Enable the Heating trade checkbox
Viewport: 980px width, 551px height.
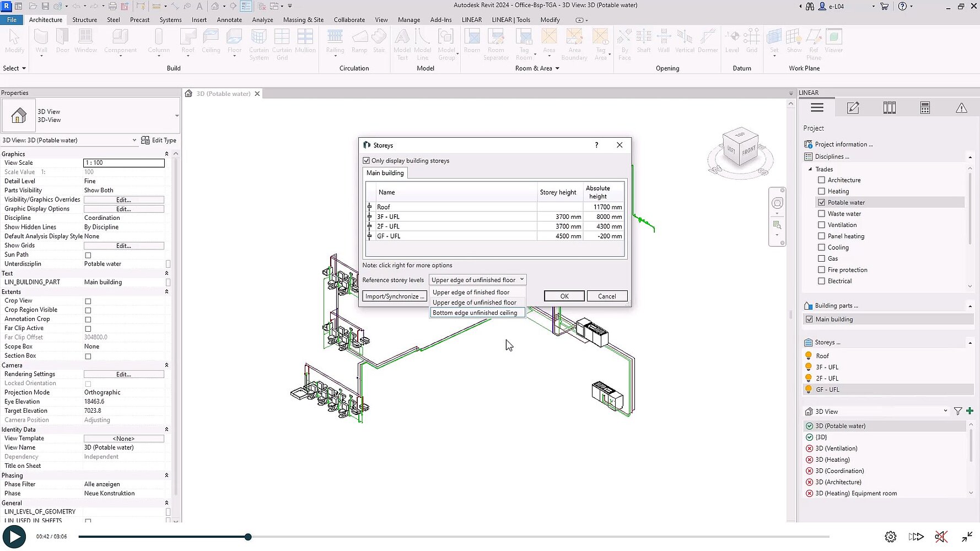pyautogui.click(x=821, y=191)
